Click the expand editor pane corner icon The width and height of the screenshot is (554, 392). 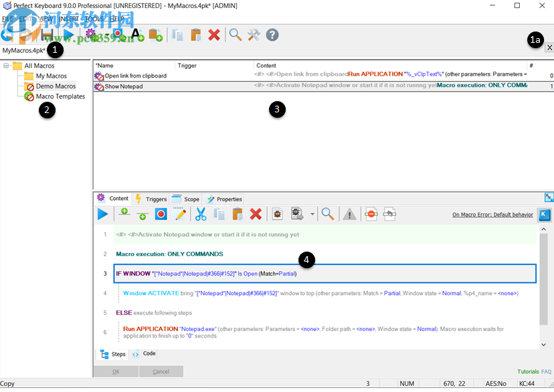tap(549, 197)
